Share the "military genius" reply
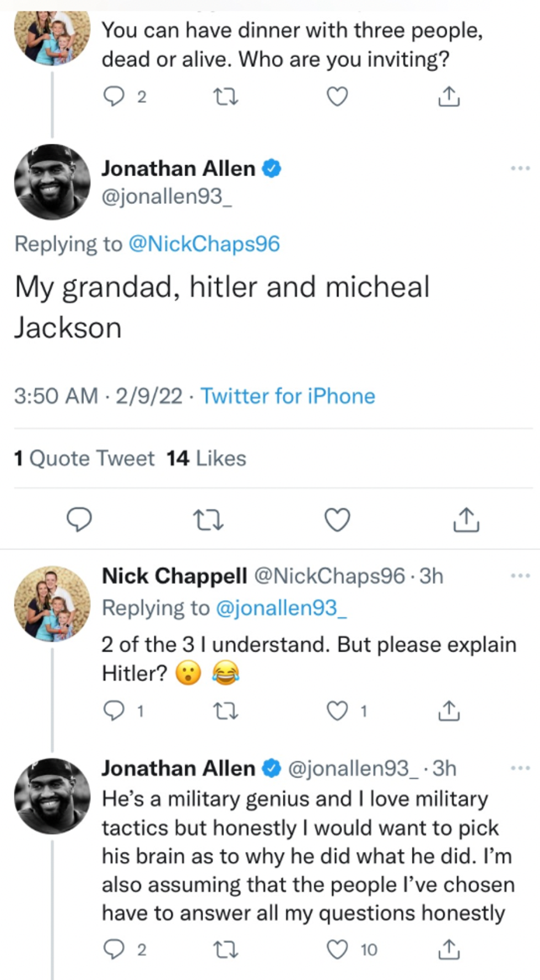 click(449, 949)
